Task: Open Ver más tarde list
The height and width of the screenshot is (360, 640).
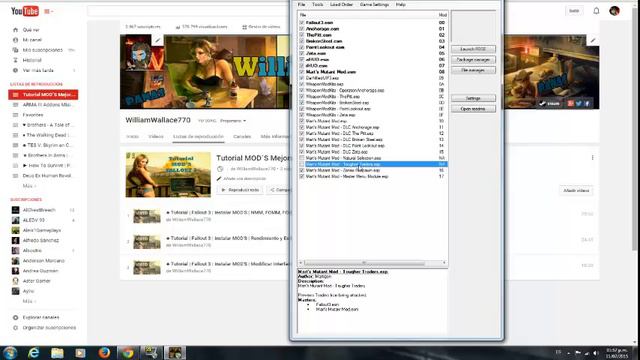Action: pos(38,70)
